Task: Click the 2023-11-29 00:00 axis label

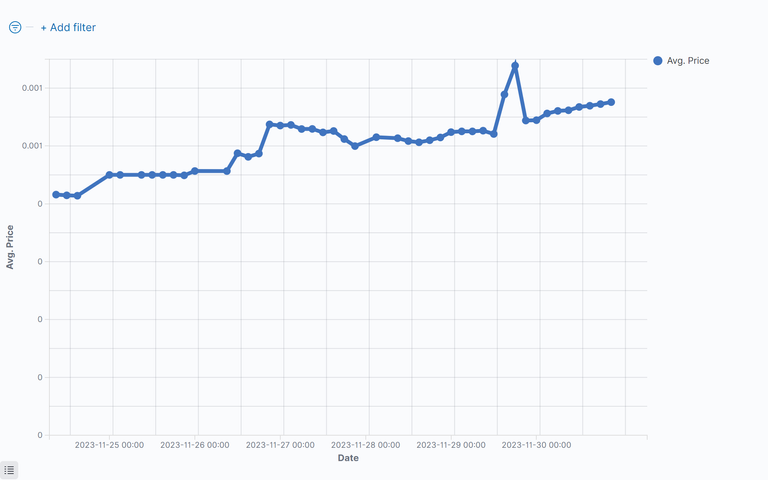Action: [x=451, y=445]
